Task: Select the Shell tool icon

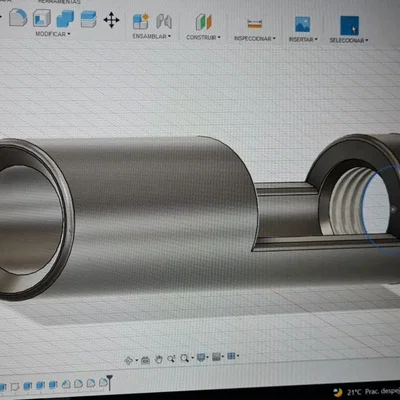Action: [x=42, y=18]
